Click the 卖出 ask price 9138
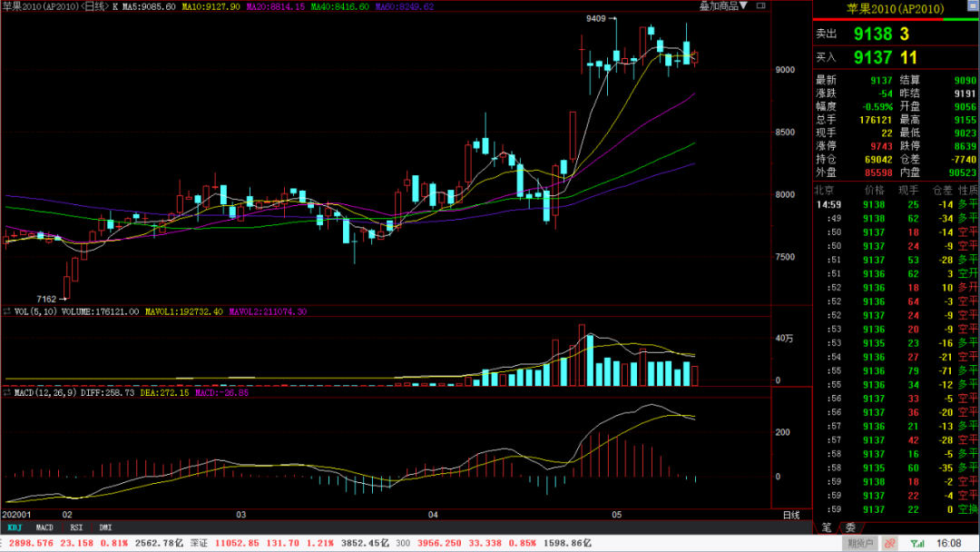980x552 pixels. [x=873, y=34]
